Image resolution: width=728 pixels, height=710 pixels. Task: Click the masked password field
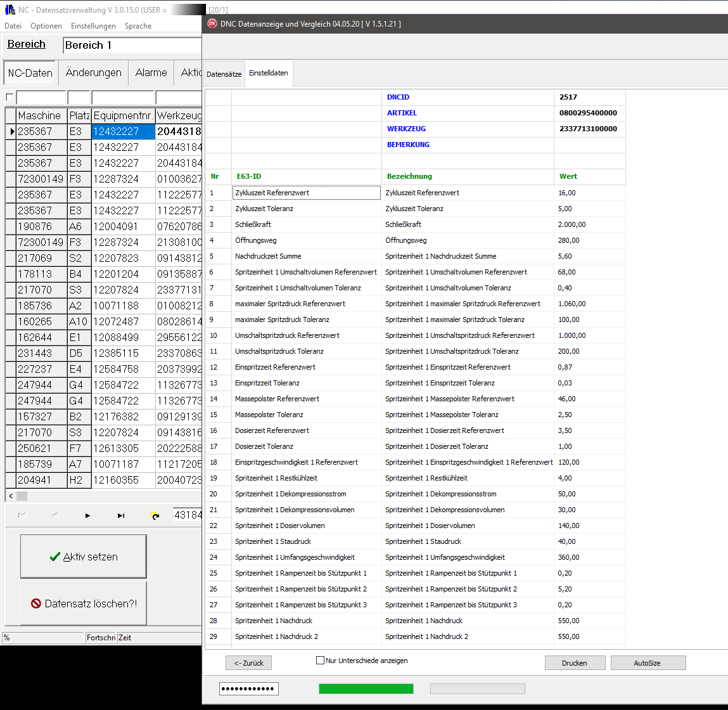(x=249, y=688)
